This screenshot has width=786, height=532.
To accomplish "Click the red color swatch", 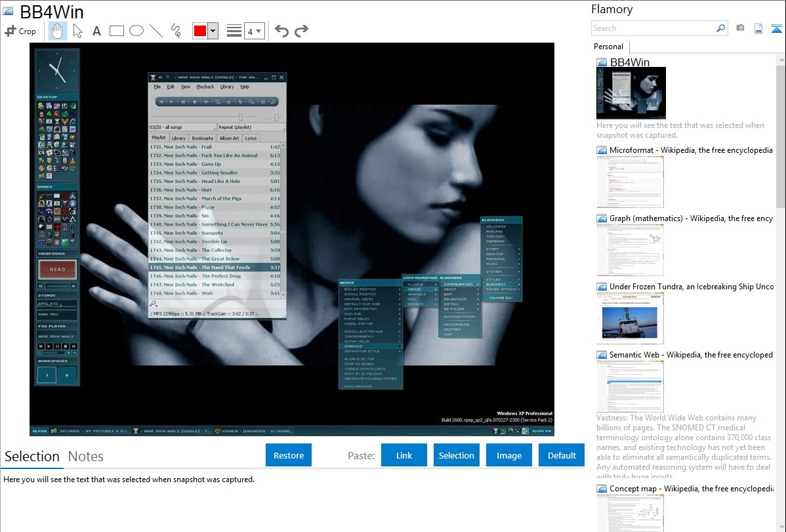I will [200, 31].
